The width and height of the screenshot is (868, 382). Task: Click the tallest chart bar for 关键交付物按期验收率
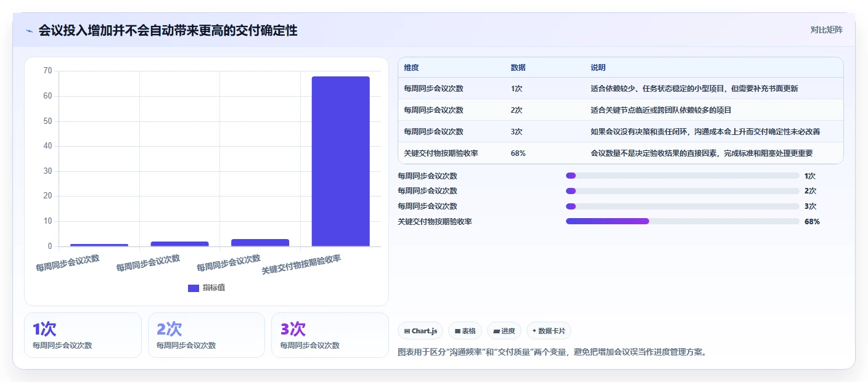tap(340, 161)
